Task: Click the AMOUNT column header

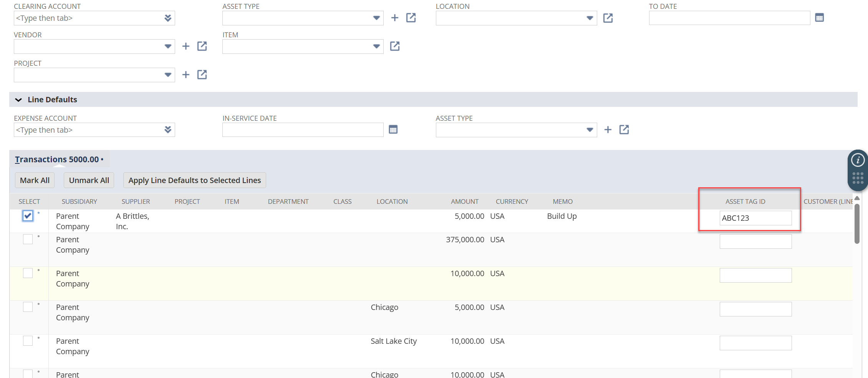Action: (465, 201)
